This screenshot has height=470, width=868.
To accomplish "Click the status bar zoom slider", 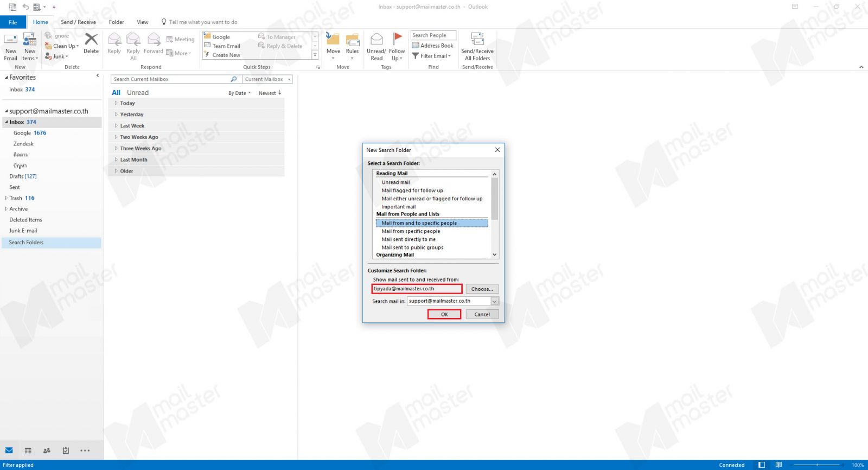I will [816, 465].
